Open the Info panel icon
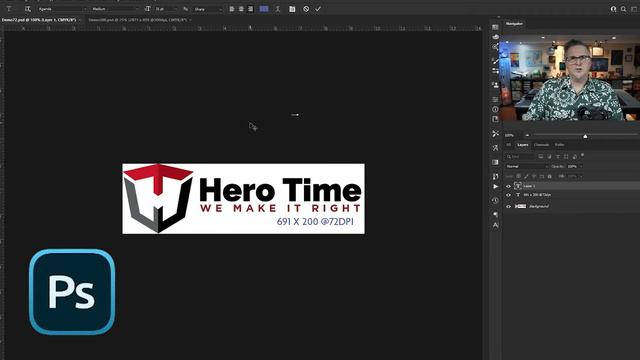The height and width of the screenshot is (360, 640). pos(495,109)
